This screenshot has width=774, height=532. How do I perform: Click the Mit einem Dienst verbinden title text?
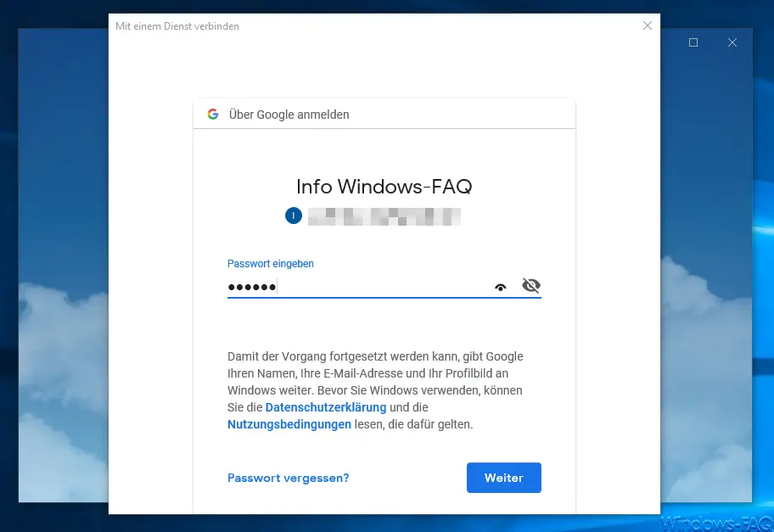coord(177,26)
